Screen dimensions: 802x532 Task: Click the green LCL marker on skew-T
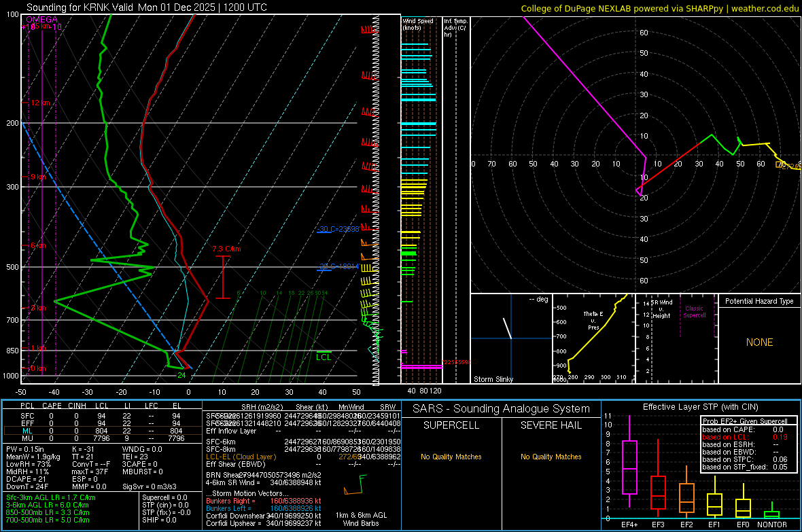point(324,356)
